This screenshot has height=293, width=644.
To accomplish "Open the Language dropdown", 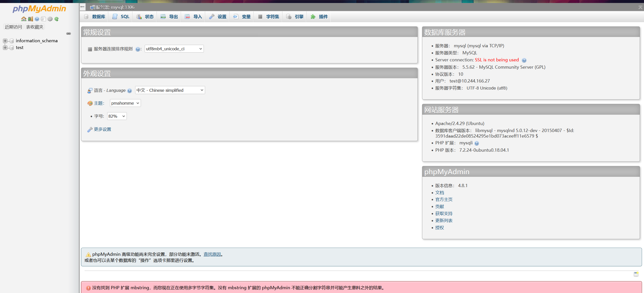I will [x=170, y=90].
